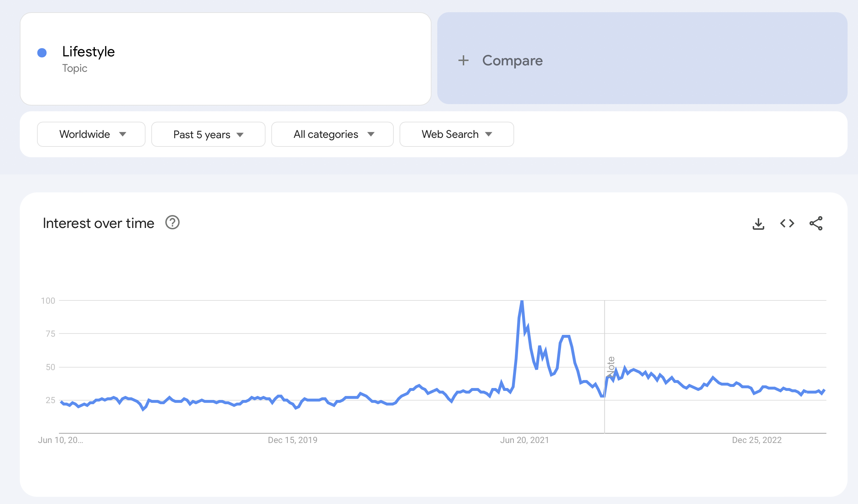
Task: Download the interest over time data
Action: [758, 224]
